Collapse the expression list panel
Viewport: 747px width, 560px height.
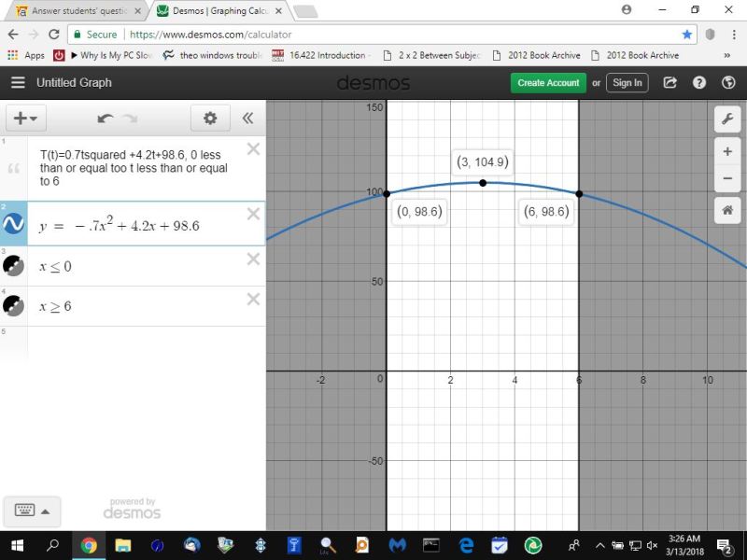247,119
